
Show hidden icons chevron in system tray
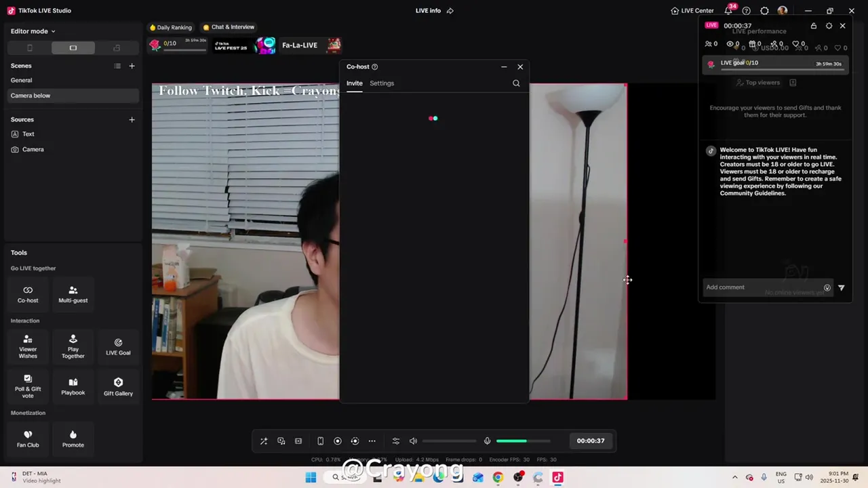pos(734,477)
